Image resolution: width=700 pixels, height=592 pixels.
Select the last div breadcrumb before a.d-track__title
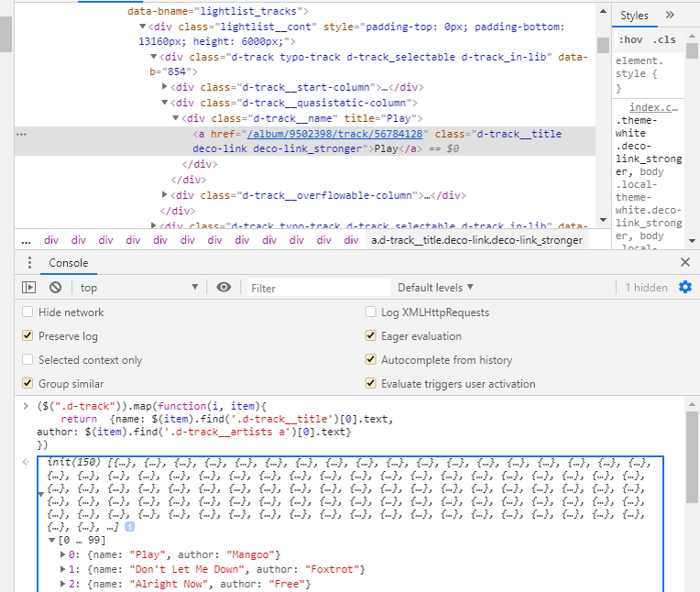351,240
